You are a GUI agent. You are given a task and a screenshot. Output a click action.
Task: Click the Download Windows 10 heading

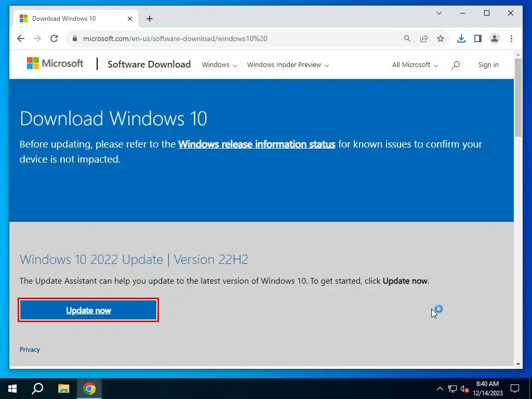pos(113,118)
